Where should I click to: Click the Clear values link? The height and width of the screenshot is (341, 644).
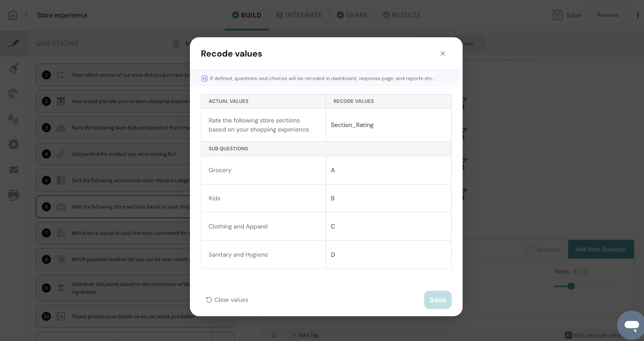pos(227,300)
